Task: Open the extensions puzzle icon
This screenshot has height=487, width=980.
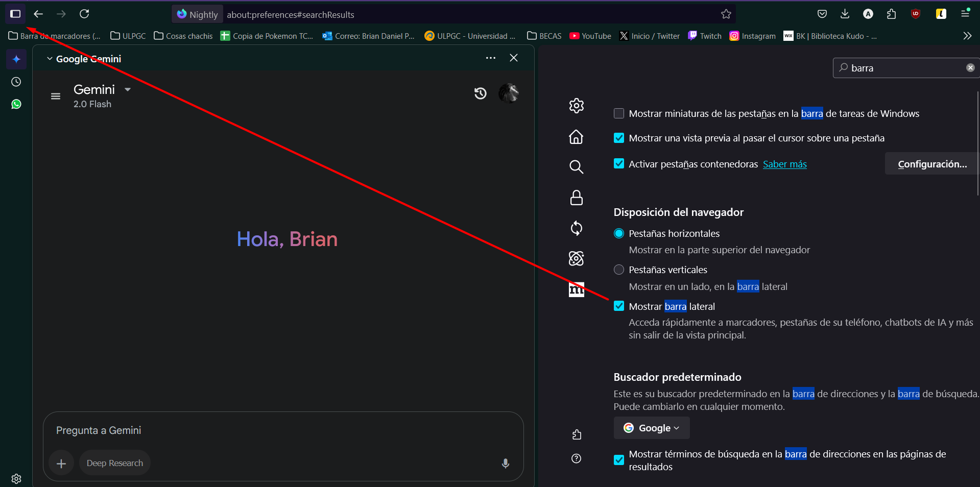Action: tap(891, 14)
